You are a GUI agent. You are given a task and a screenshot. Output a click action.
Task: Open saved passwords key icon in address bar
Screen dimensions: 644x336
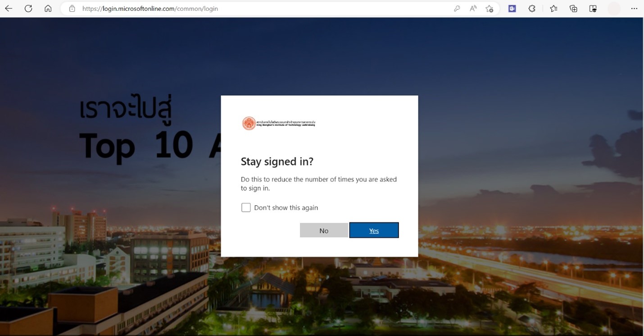coord(457,9)
